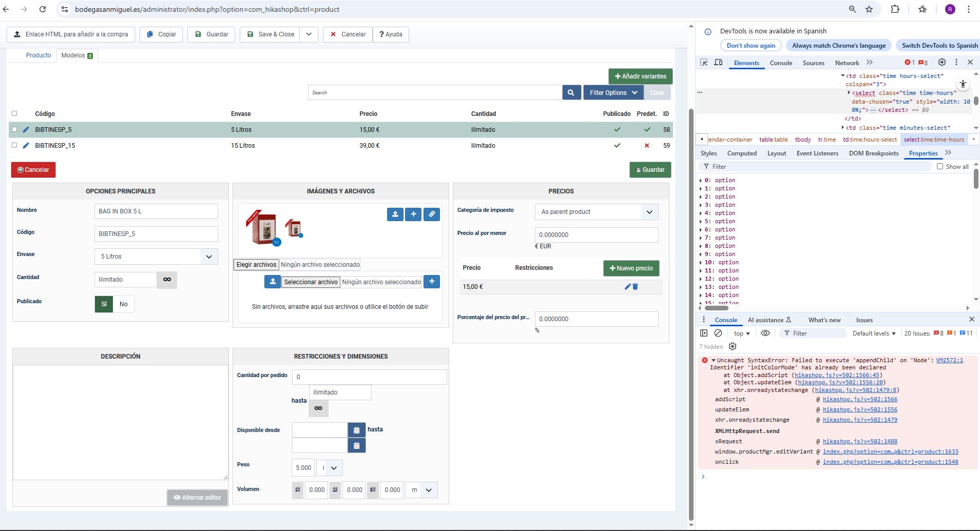Open the Envase 5 Litros dropdown
Screen dimensions: 980x531
tap(156, 257)
